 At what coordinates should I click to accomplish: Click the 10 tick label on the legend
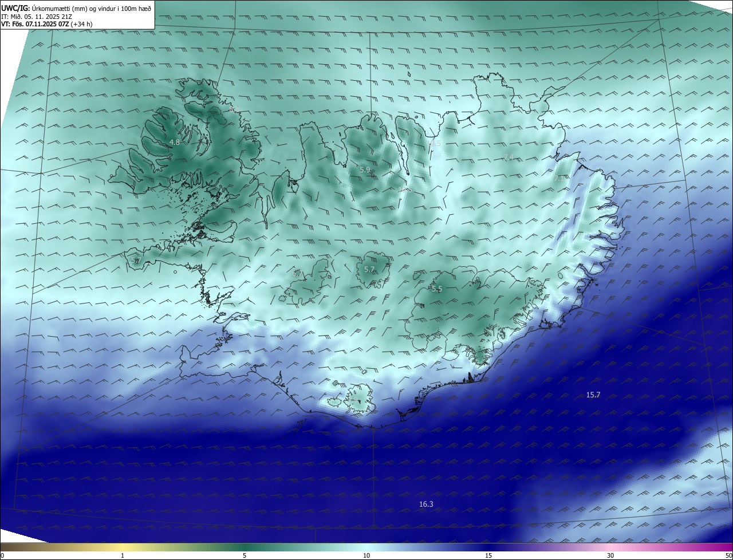[366, 555]
